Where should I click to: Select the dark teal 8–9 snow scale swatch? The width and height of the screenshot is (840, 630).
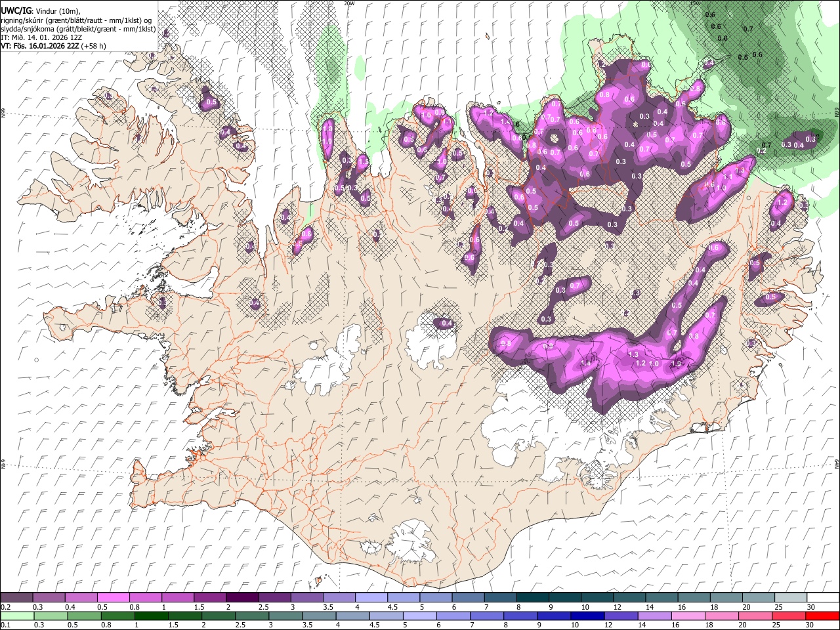(x=533, y=597)
